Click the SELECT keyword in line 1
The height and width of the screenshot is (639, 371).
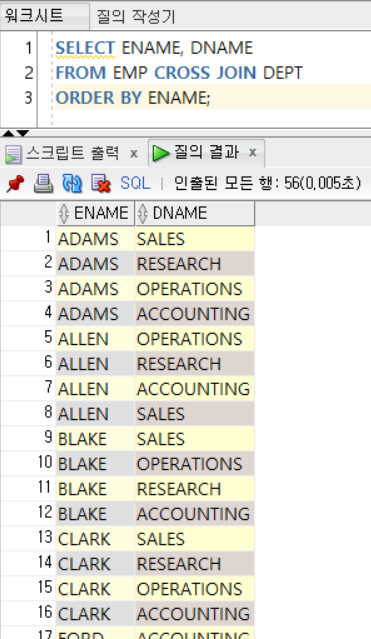(x=85, y=48)
